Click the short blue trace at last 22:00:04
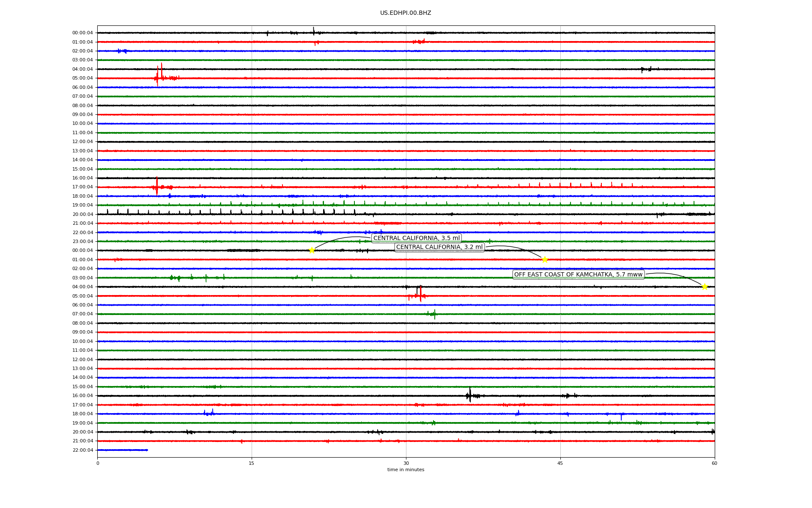Screen dimensions: 812x508 [x=123, y=450]
